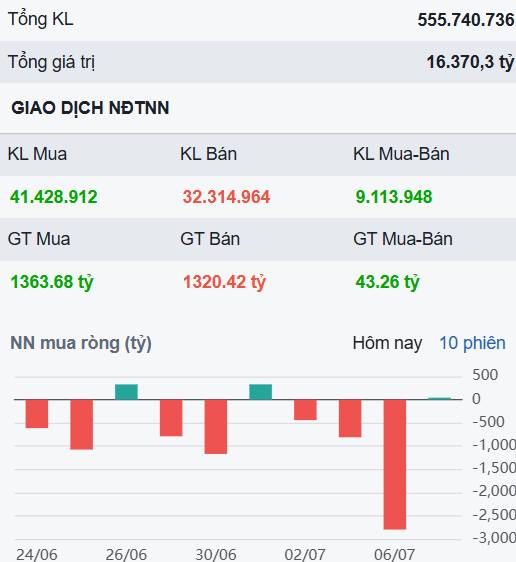Click the KL Bán column header
The width and height of the screenshot is (516, 562).
click(x=209, y=154)
